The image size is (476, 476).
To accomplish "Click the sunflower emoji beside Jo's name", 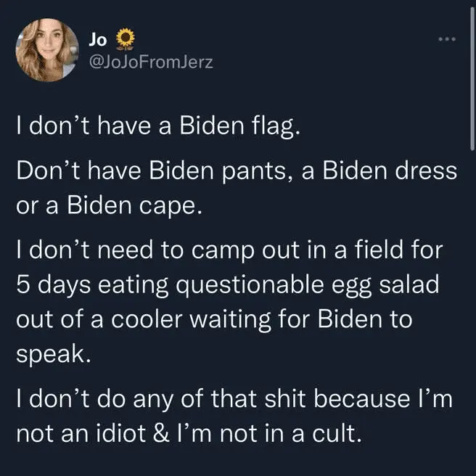I will point(126,38).
